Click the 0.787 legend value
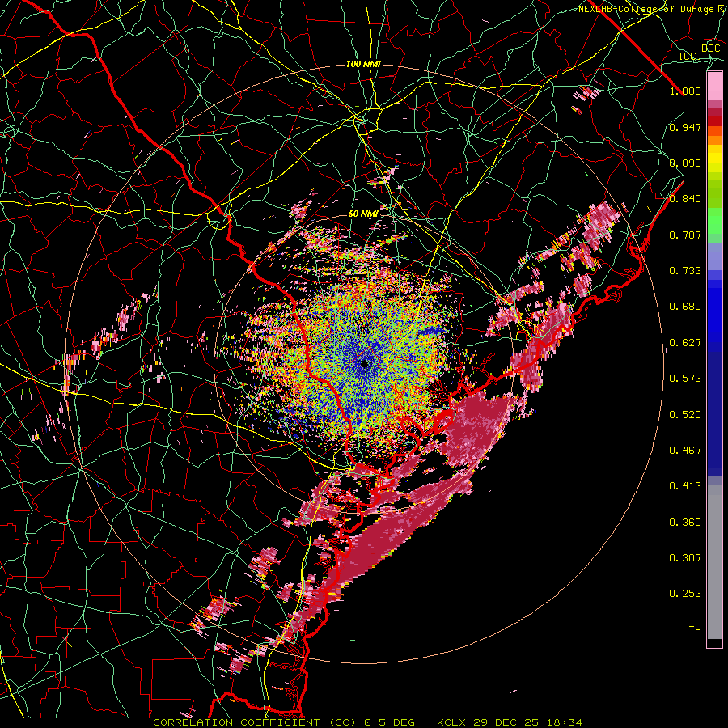This screenshot has height=728, width=728. tap(685, 235)
